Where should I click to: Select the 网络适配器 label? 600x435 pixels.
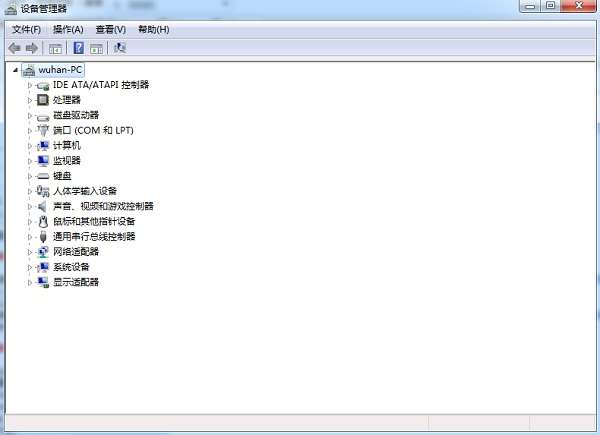coord(76,252)
